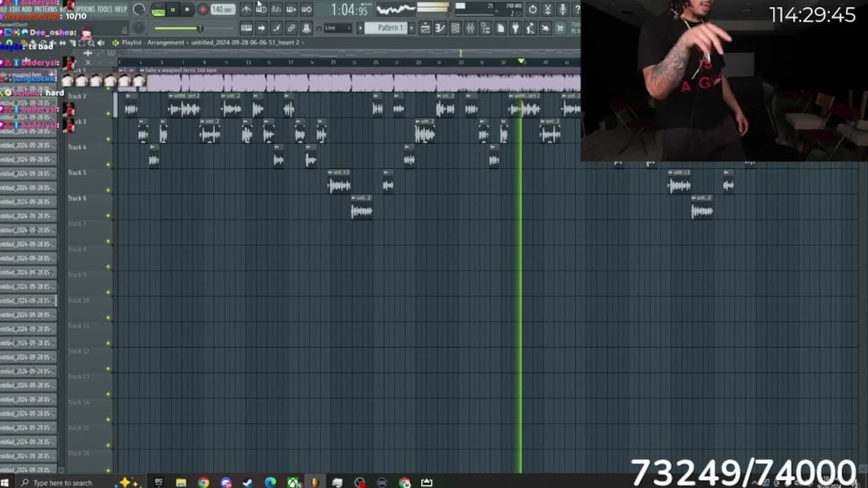Toggle the overdub/blend recording icon
The image size is (868, 488).
(x=291, y=9)
